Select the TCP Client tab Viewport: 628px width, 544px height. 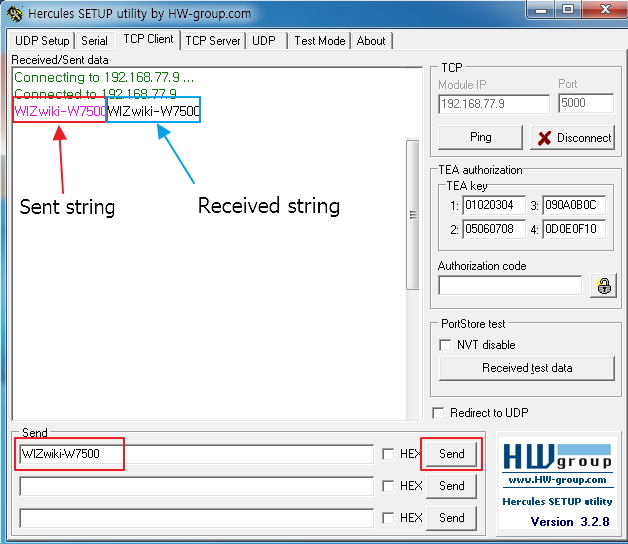point(148,39)
